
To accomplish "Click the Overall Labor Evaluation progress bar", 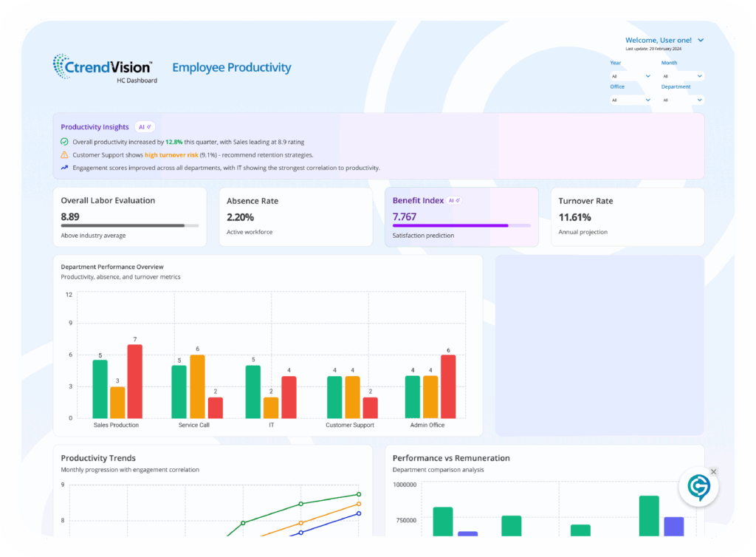I will click(129, 225).
